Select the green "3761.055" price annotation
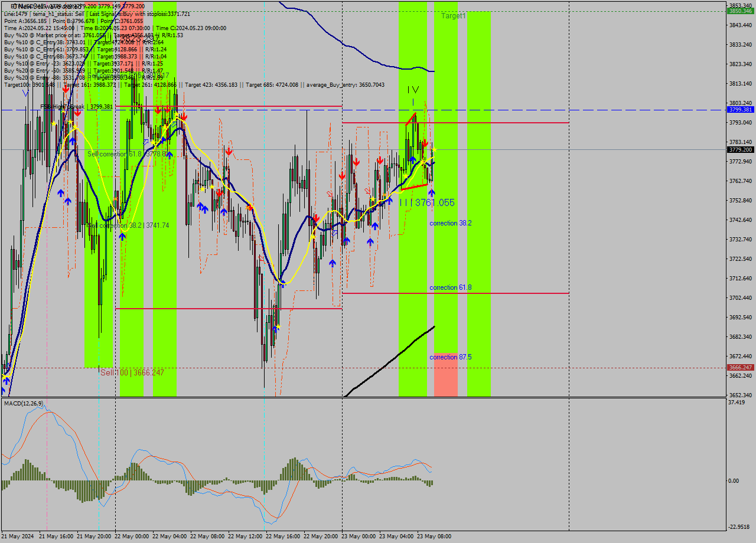Image resolution: width=756 pixels, height=543 pixels. click(x=435, y=202)
